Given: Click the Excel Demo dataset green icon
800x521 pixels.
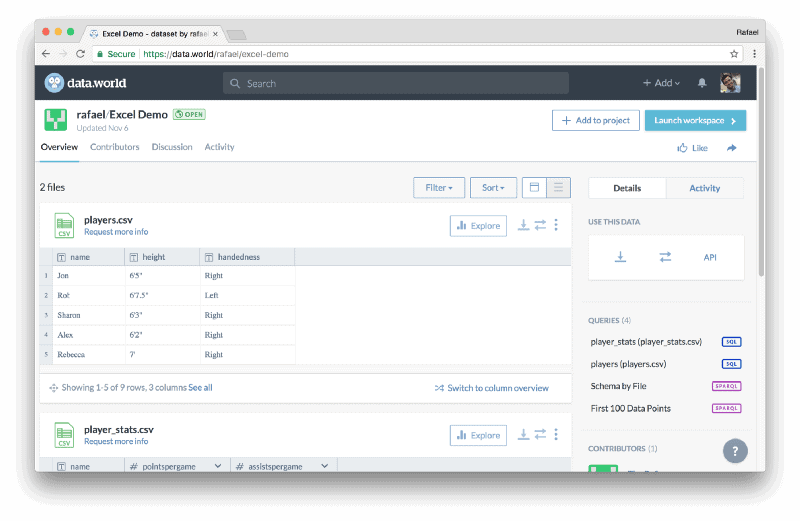Looking at the screenshot, I should pyautogui.click(x=56, y=120).
